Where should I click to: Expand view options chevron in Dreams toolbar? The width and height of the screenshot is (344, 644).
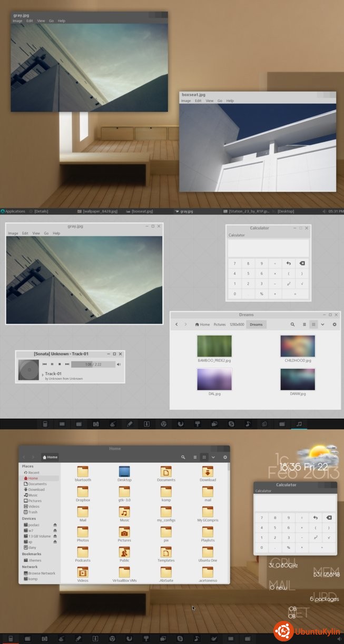pos(322,325)
